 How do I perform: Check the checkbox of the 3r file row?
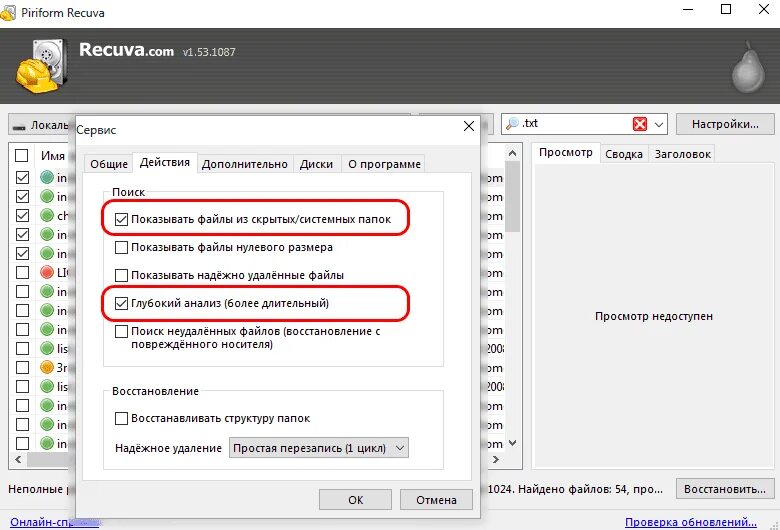[22, 368]
